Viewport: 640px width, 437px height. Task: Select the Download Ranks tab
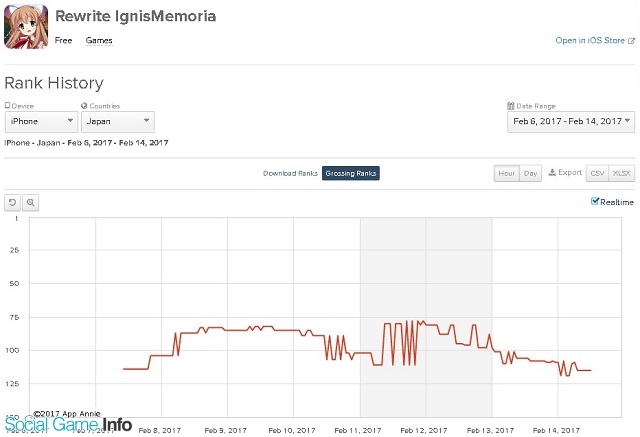point(290,173)
